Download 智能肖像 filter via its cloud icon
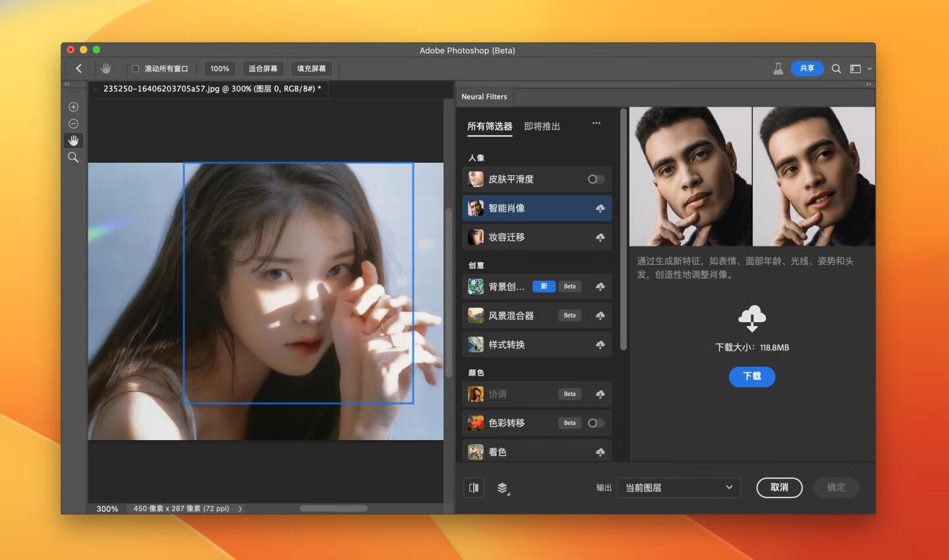949x560 pixels. (600, 208)
